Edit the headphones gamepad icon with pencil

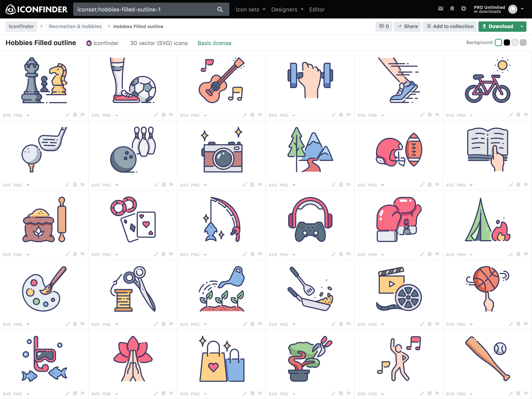click(334, 254)
